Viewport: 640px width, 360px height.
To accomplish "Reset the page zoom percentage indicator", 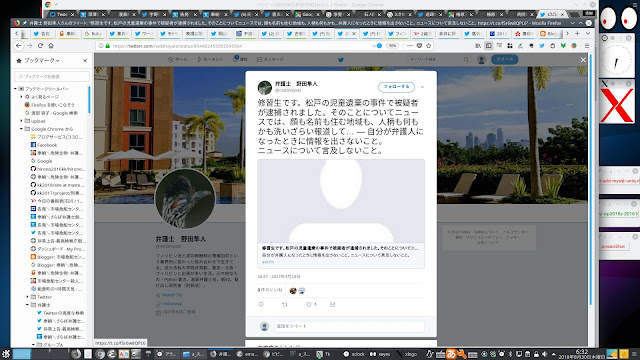I will click(x=393, y=46).
